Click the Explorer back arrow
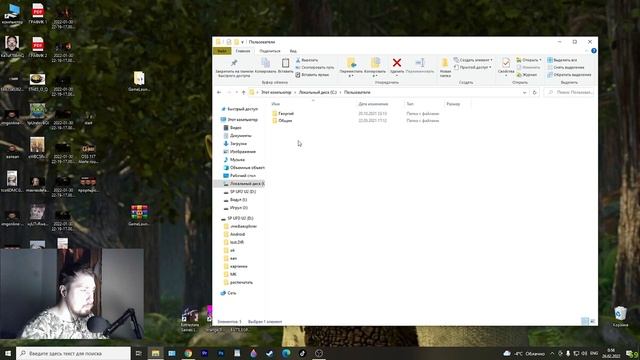Image resolution: width=640 pixels, height=360 pixels. click(x=219, y=92)
